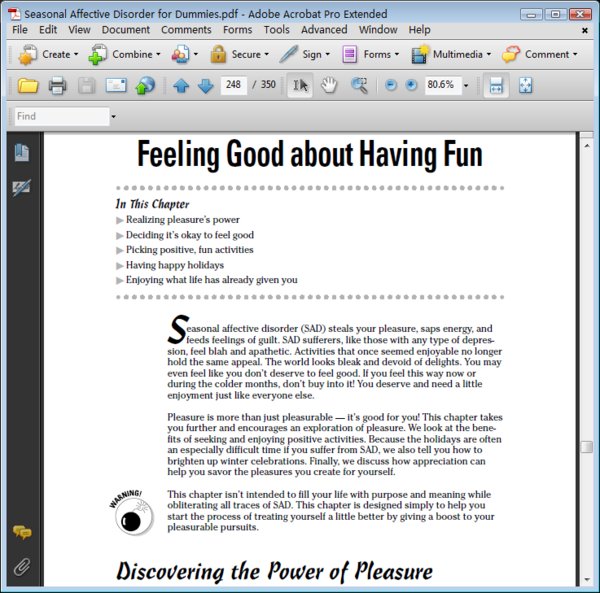The image size is (600, 593).
Task: Click the scrollbar up arrow
Action: coord(587,146)
